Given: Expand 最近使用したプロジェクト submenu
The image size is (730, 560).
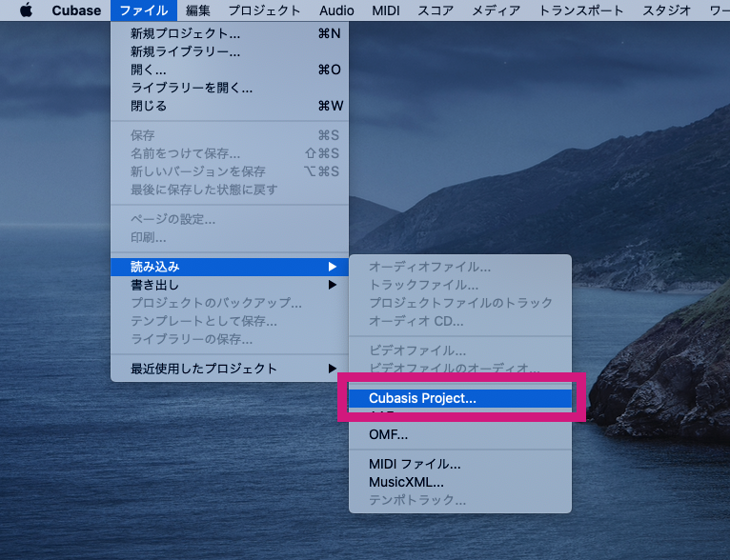Looking at the screenshot, I should point(230,369).
